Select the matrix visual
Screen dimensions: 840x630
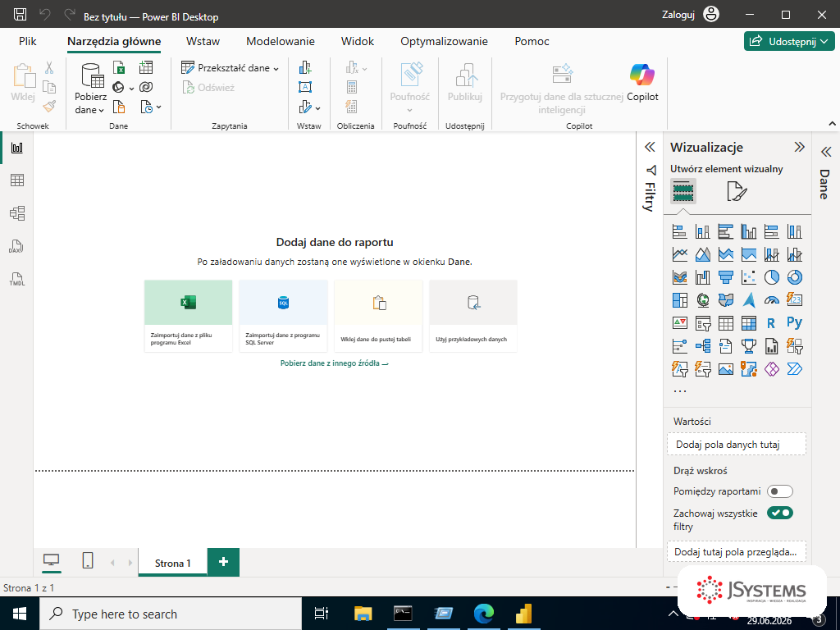pos(748,323)
